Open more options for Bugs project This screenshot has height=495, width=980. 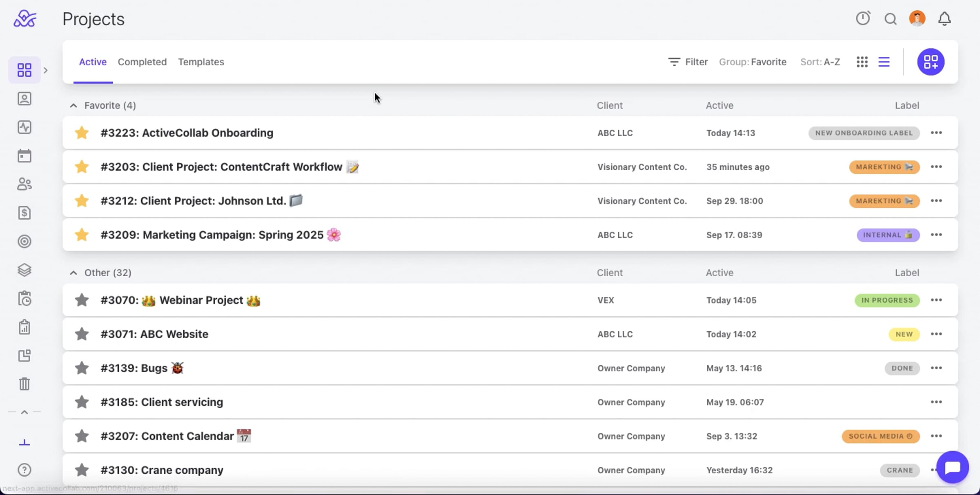936,368
